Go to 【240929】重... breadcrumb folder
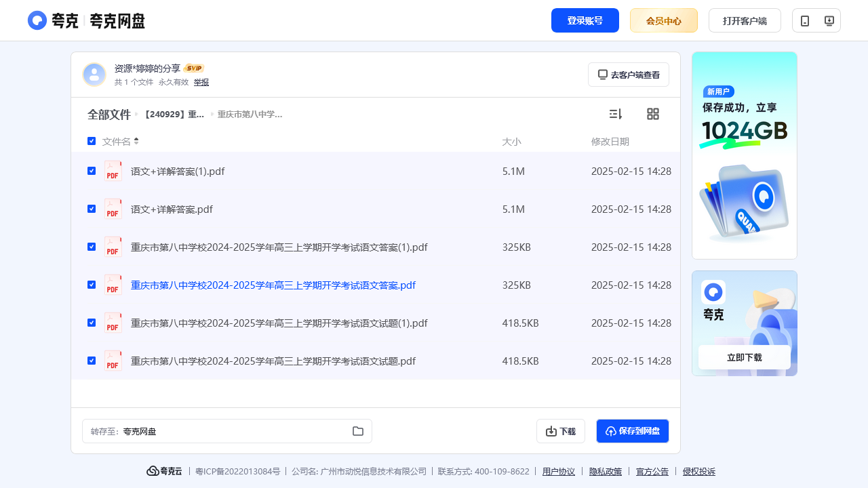This screenshot has width=868, height=488. tap(174, 115)
